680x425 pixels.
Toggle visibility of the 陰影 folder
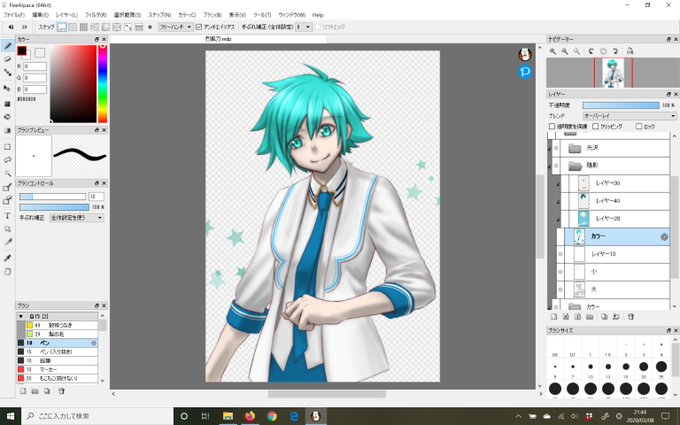(x=556, y=166)
